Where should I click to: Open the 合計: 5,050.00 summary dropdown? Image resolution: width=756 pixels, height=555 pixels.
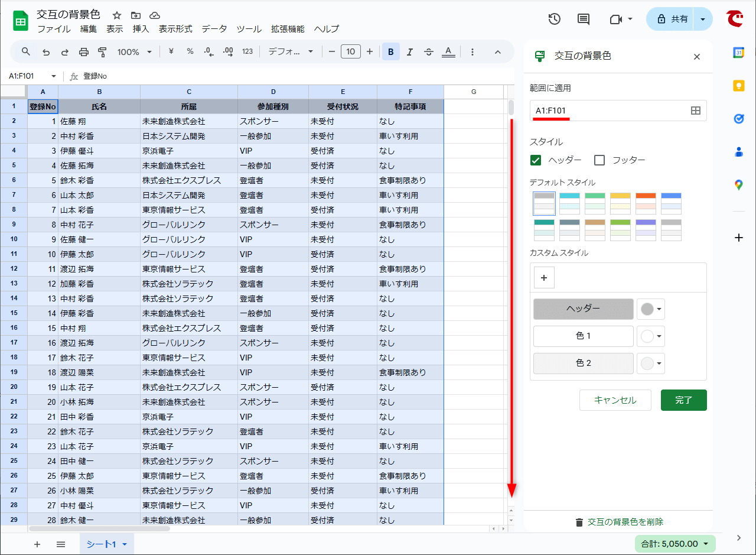coord(675,544)
